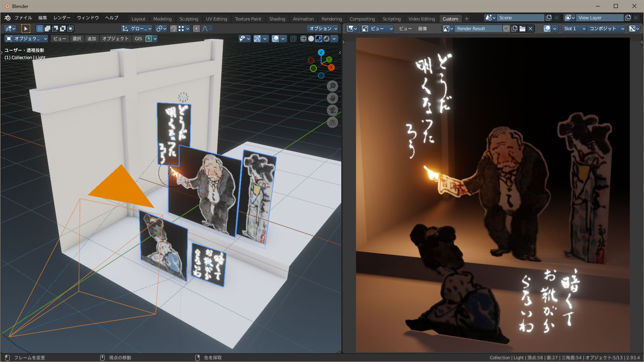Open the image editor ビュー mode dropdown
This screenshot has width=644, height=362.
tap(377, 29)
